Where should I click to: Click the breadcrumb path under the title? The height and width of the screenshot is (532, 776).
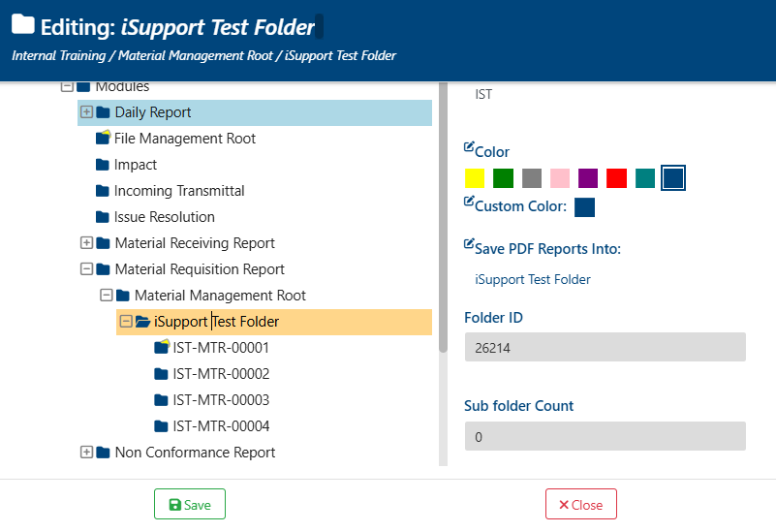[x=203, y=55]
